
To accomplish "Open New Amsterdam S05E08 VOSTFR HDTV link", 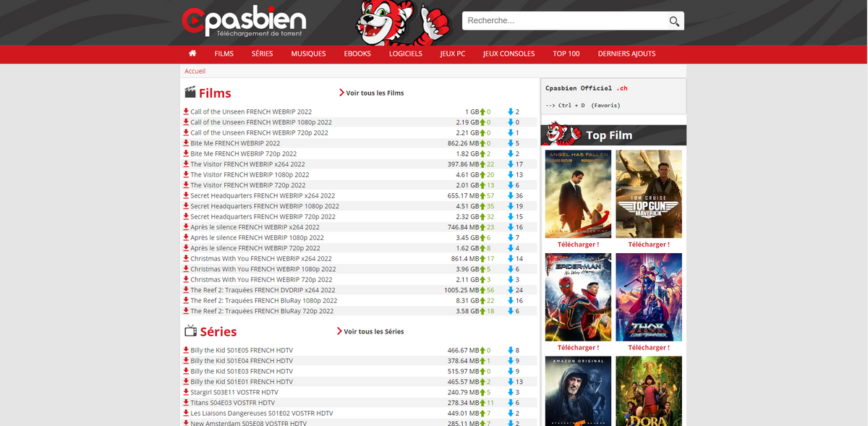I will [248, 423].
